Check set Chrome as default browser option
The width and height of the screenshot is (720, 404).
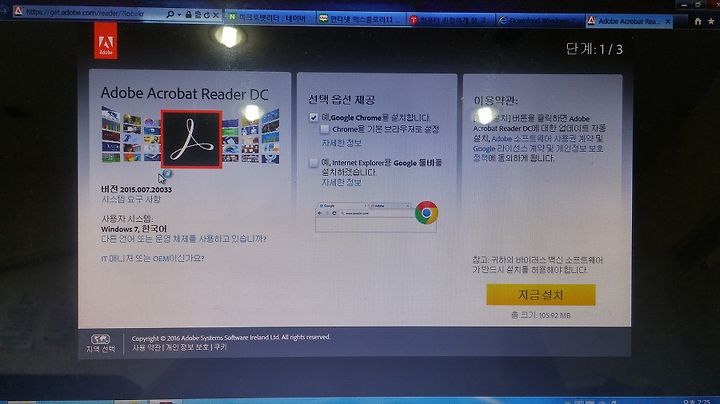[325, 129]
